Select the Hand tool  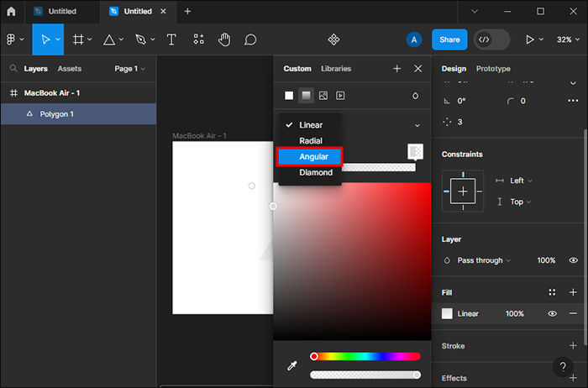pyautogui.click(x=224, y=39)
